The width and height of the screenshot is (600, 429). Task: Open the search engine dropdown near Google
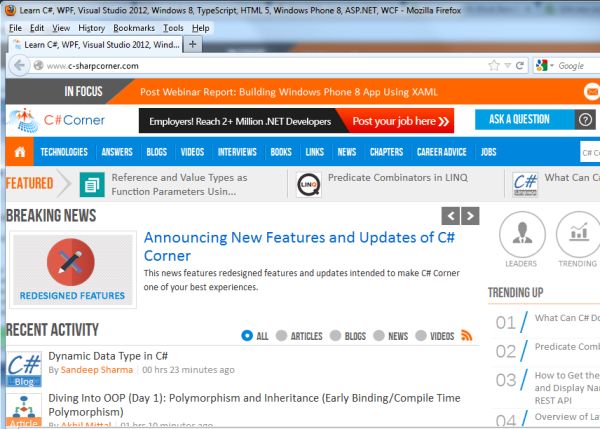pos(552,65)
